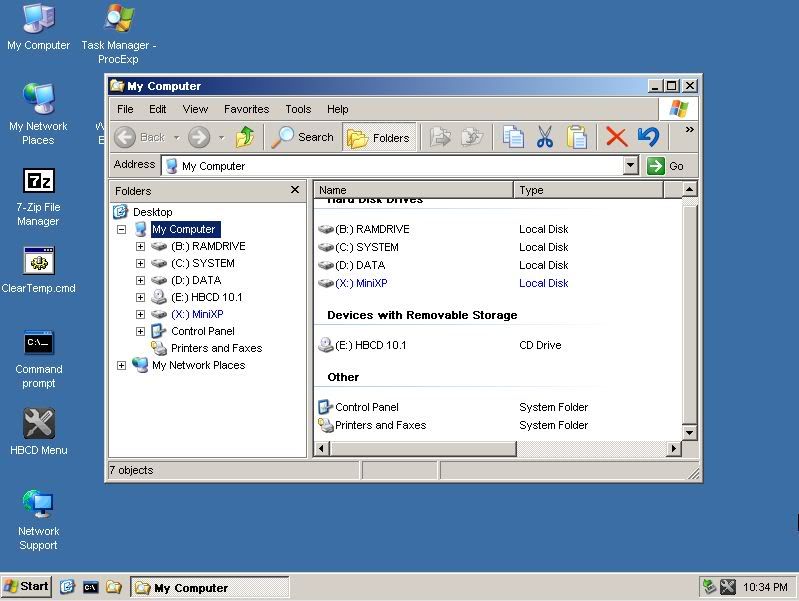This screenshot has width=799, height=601.
Task: Go Back in Explorer toolbar
Action: coord(139,137)
